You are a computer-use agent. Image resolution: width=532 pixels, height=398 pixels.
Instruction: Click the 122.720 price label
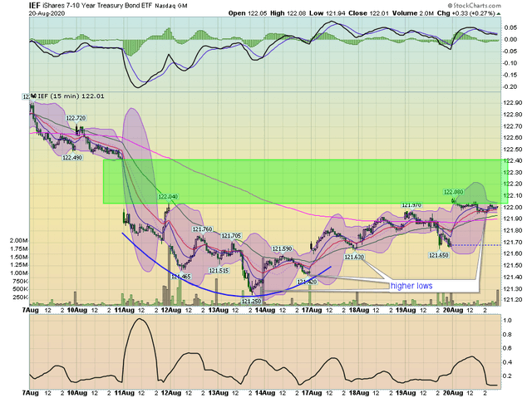click(76, 118)
